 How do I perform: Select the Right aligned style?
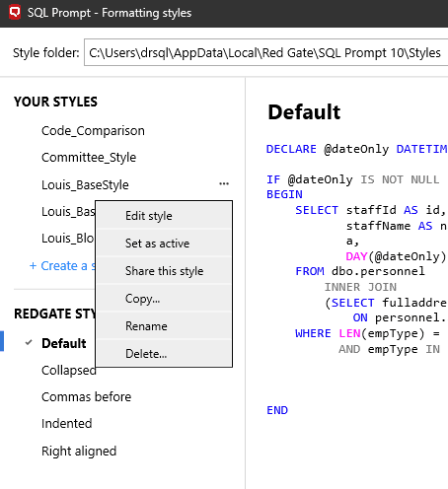click(79, 451)
